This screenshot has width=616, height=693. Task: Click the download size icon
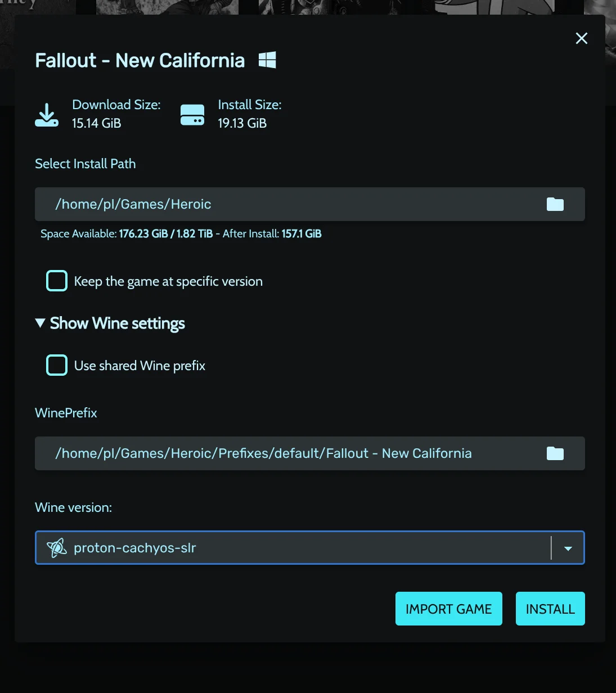[47, 115]
